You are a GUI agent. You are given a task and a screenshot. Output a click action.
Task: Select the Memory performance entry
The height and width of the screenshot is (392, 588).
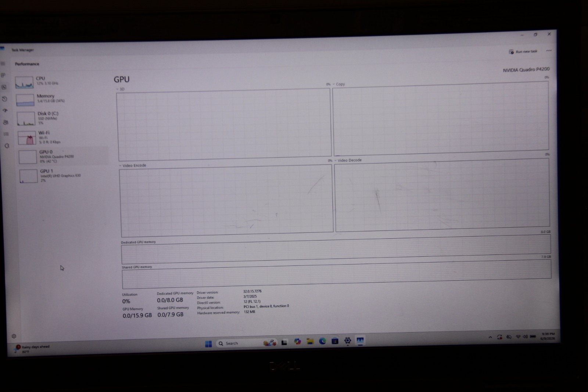[61, 99]
